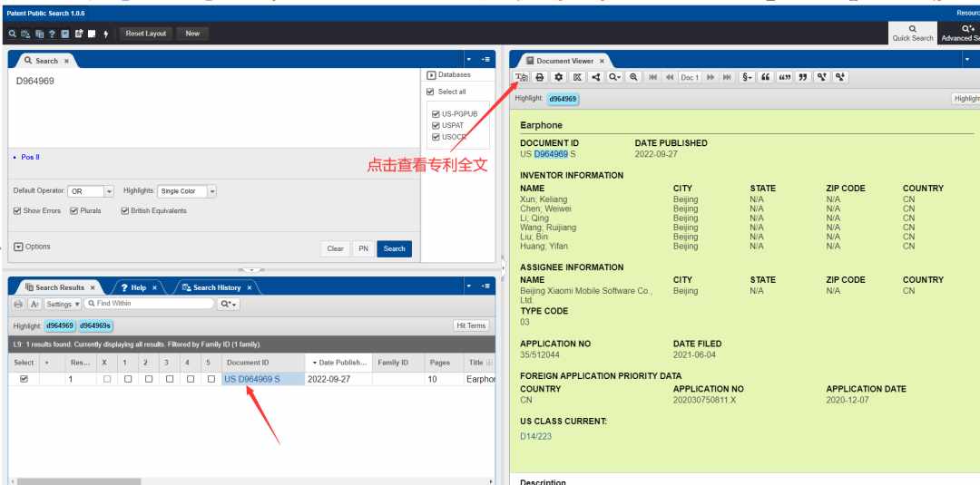
Task: Click d964969 highlight chip in Document Viewer
Action: tap(563, 99)
